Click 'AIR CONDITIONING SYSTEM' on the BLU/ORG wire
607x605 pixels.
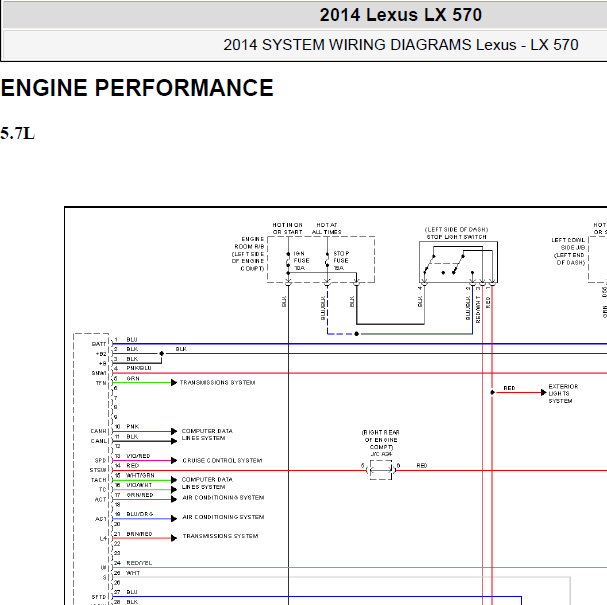[223, 517]
